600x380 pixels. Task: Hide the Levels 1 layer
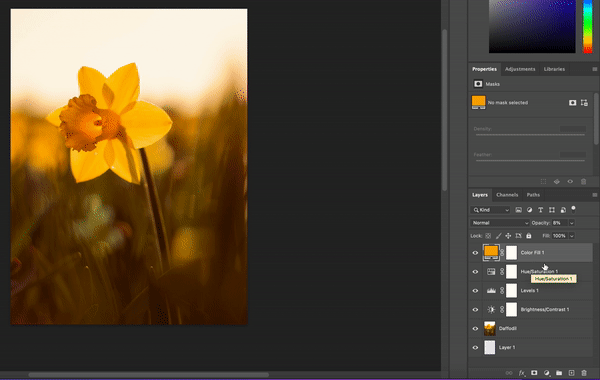[475, 290]
